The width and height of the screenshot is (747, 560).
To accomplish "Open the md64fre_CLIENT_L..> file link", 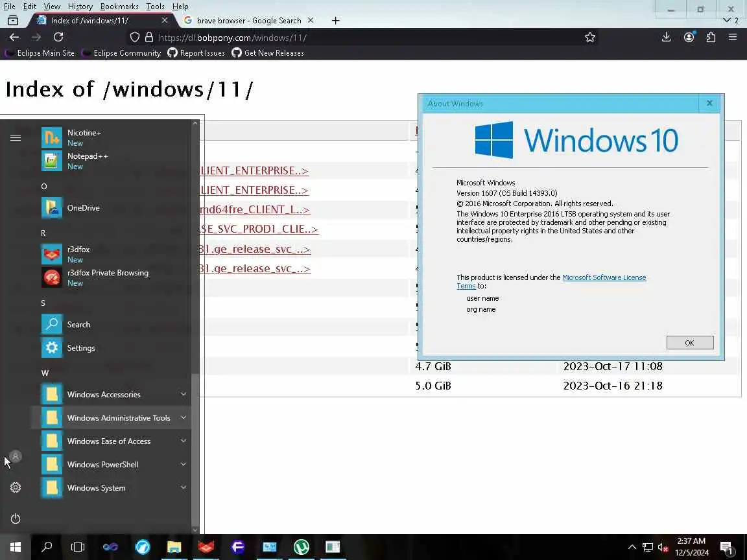I will pos(254,209).
